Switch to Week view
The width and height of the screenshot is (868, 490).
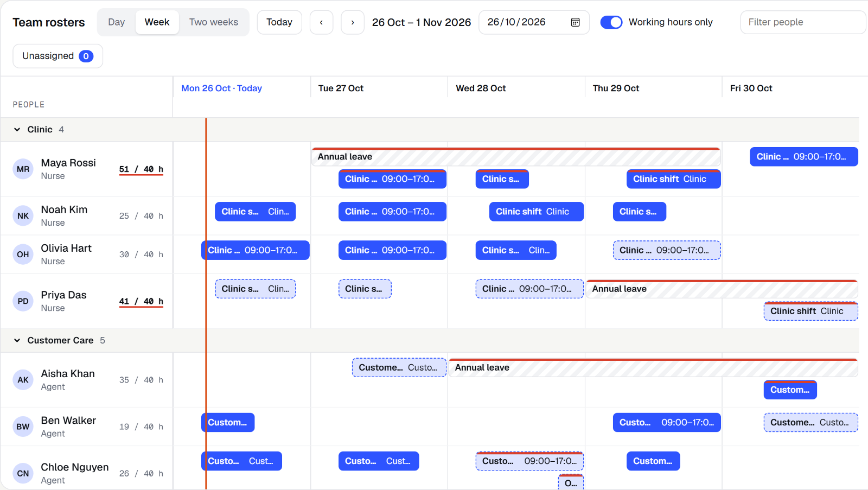point(157,22)
